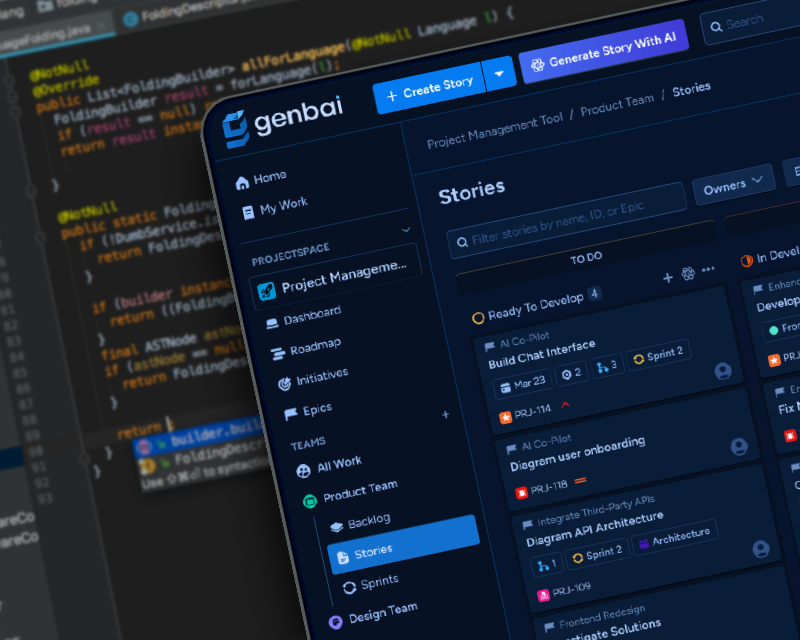
Task: Select Sprints under Product Team
Action: (379, 582)
